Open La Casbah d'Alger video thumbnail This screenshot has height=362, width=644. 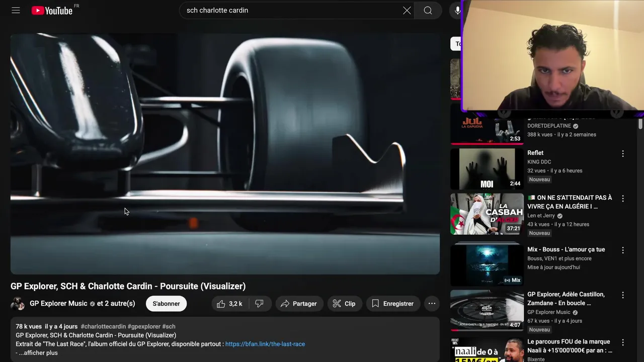pyautogui.click(x=488, y=214)
